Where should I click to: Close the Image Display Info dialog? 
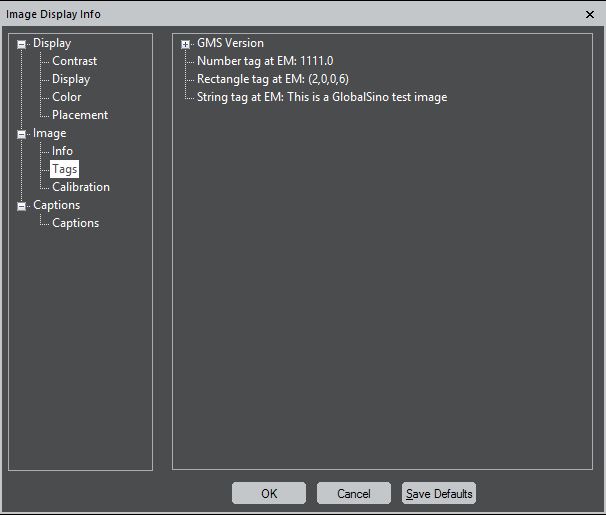point(589,14)
